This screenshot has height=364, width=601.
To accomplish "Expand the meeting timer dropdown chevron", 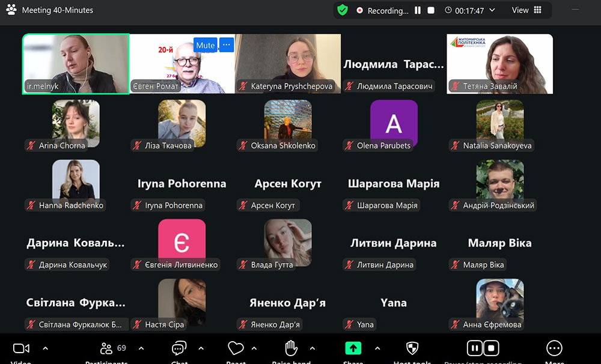I will click(492, 10).
